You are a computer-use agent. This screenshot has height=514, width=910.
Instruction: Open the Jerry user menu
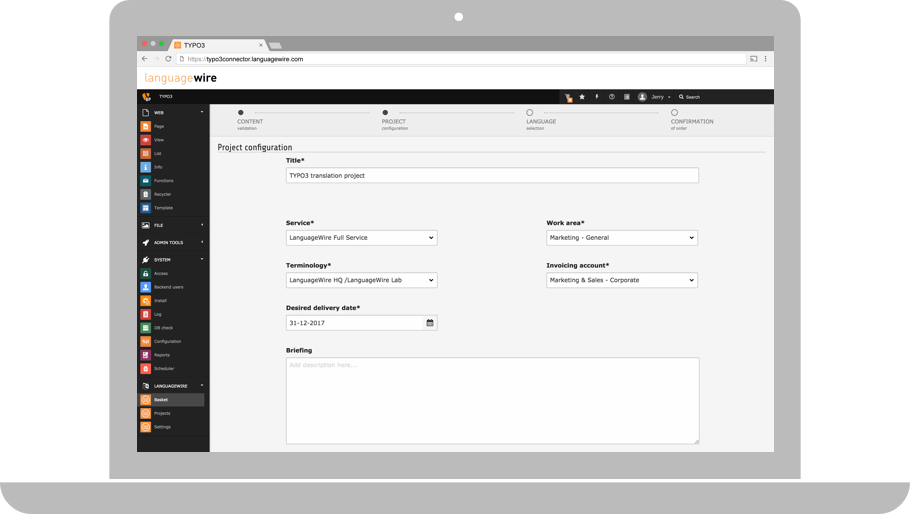(x=656, y=97)
